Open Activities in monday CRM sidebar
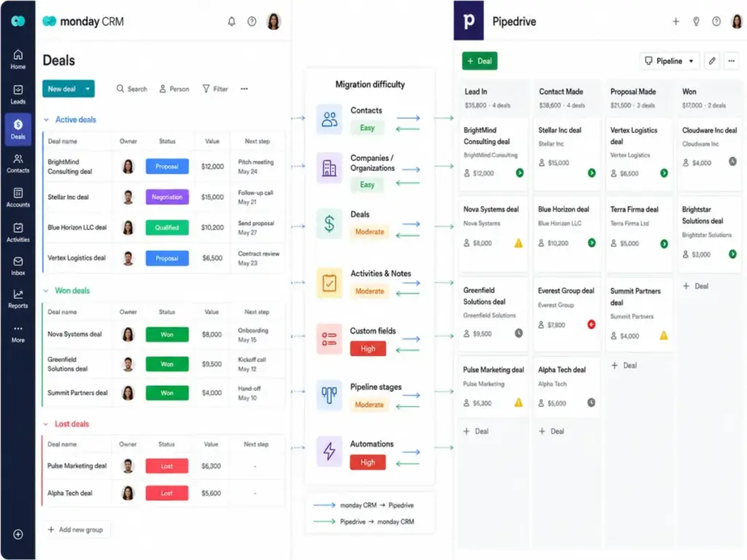The width and height of the screenshot is (747, 560). (x=18, y=233)
